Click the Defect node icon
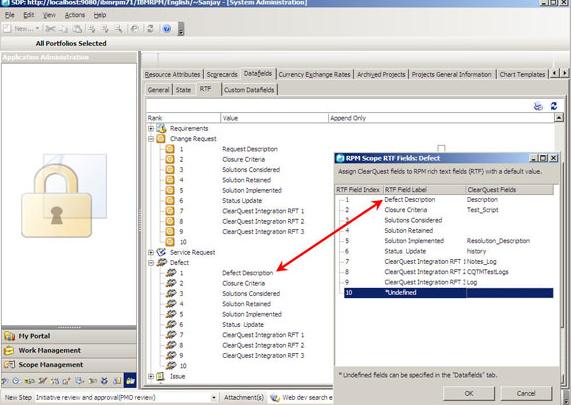The image size is (572, 405). click(x=162, y=262)
